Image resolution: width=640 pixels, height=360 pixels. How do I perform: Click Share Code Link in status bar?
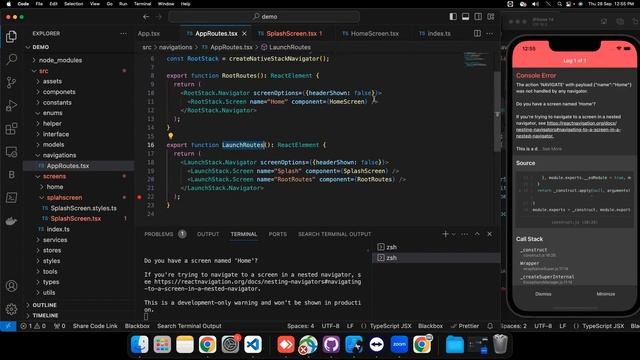coord(95,326)
